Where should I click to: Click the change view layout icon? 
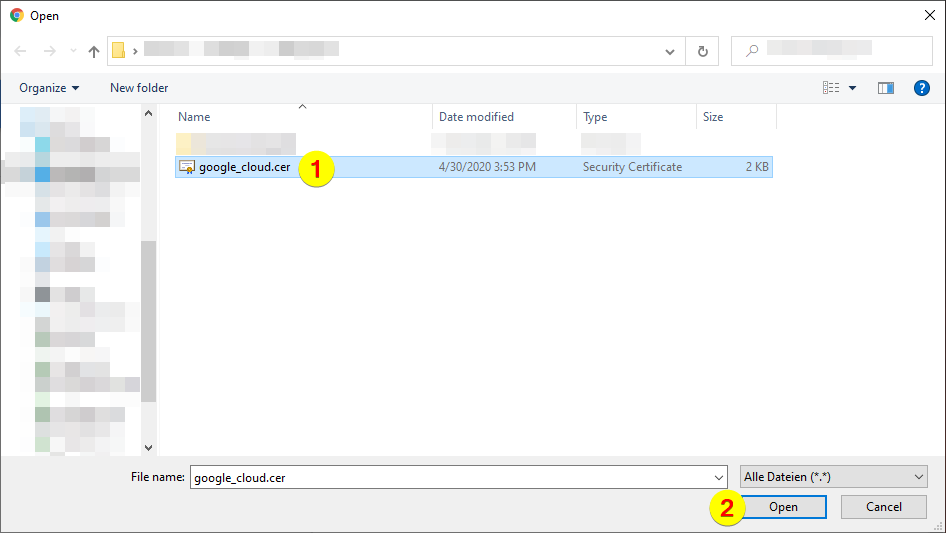point(831,88)
